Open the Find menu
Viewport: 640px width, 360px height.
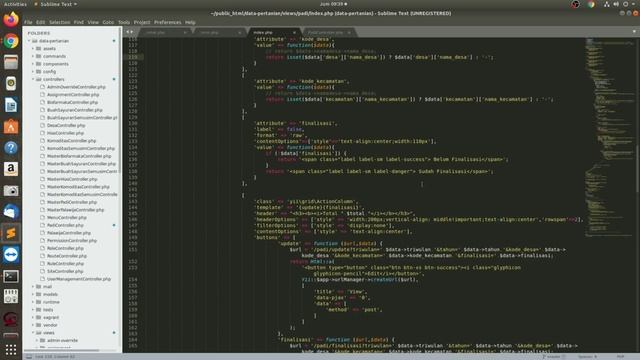pyautogui.click(x=79, y=22)
